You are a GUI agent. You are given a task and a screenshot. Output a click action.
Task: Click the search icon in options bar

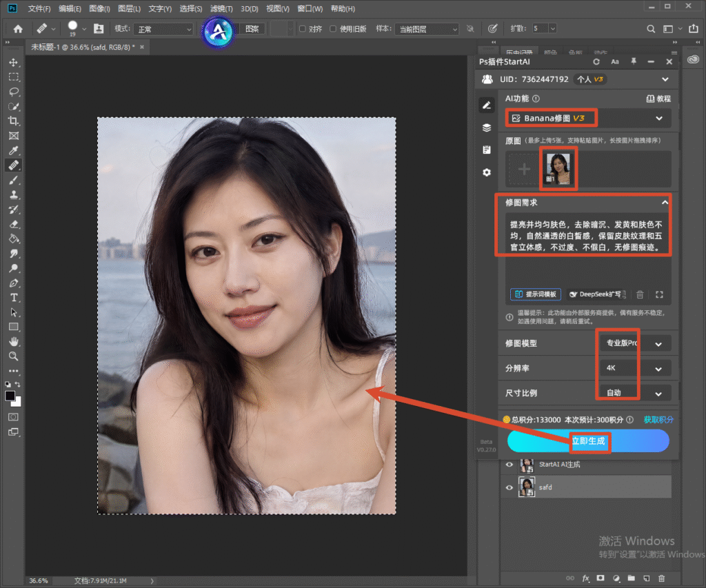click(651, 29)
